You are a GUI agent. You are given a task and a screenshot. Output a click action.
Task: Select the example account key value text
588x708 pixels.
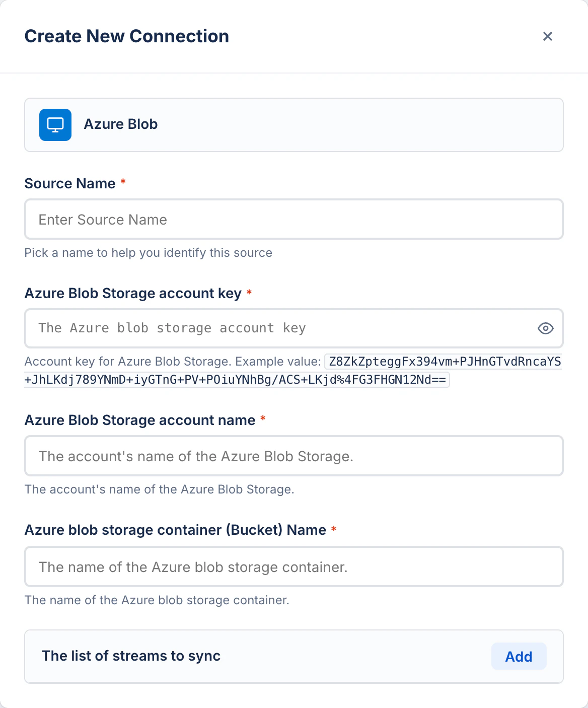pyautogui.click(x=293, y=371)
